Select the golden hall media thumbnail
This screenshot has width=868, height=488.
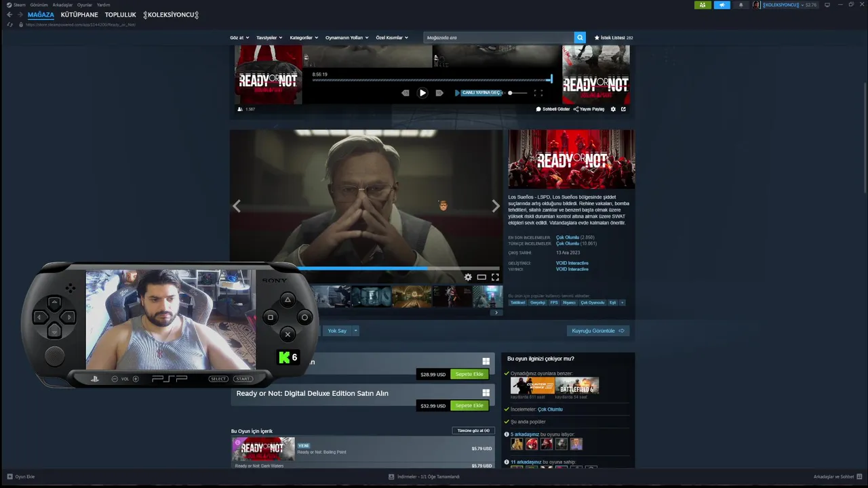pos(412,296)
